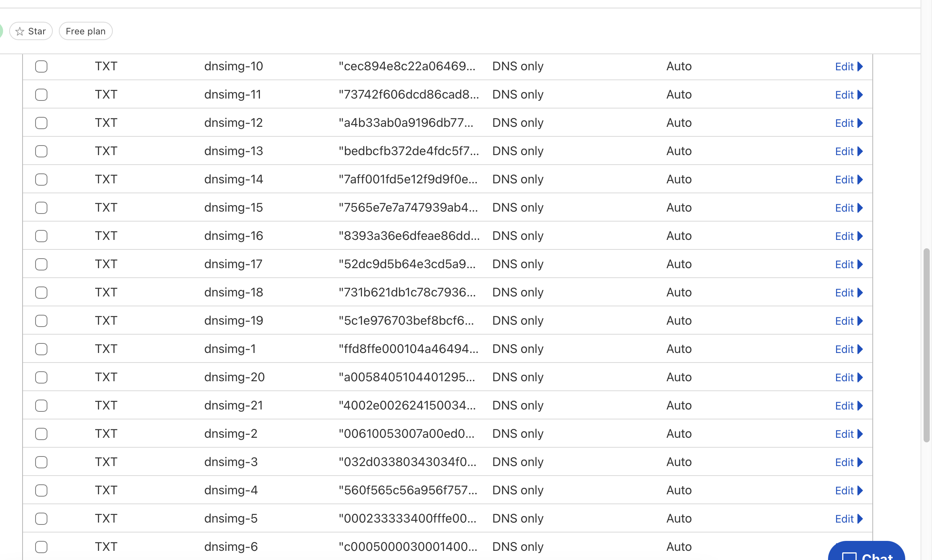Click the arrow icon beside Edit for dnsimg-10

coord(860,66)
